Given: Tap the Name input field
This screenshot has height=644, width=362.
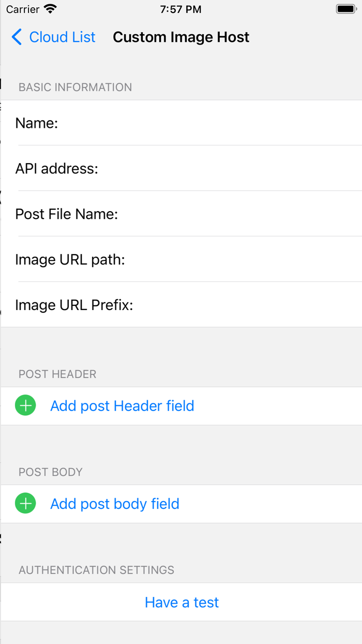Looking at the screenshot, I should [x=207, y=123].
